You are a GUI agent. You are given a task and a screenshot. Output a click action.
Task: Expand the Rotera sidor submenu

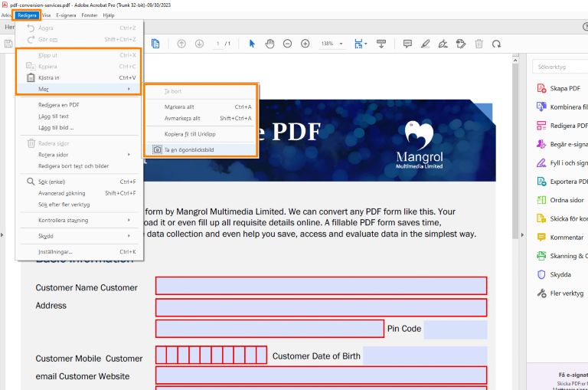[79, 155]
